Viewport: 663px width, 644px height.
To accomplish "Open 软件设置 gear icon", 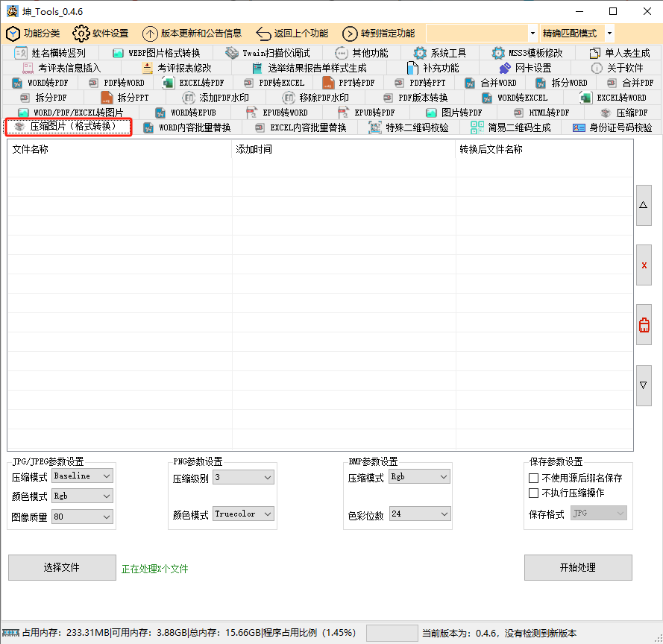I will tap(81, 34).
